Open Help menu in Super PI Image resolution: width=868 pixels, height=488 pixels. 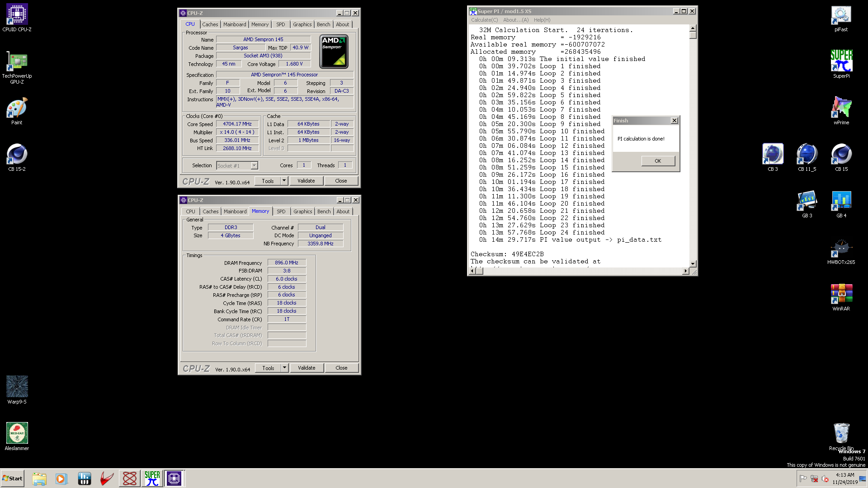[542, 20]
